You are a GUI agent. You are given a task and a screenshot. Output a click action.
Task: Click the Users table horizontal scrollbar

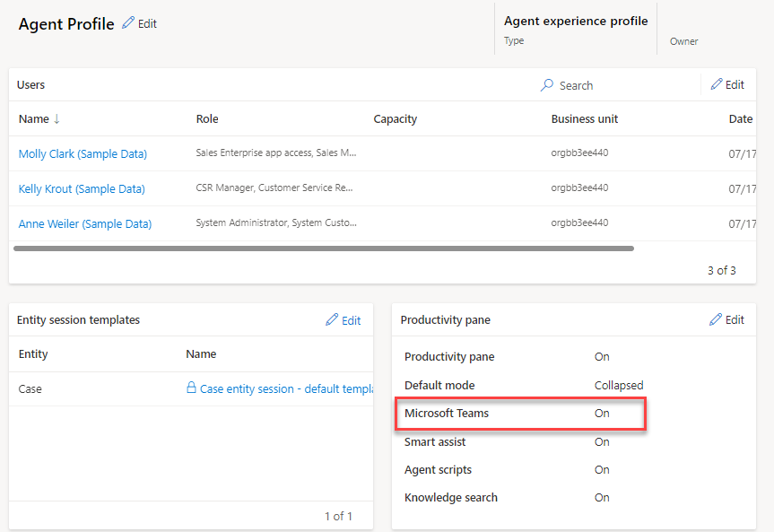(x=324, y=249)
